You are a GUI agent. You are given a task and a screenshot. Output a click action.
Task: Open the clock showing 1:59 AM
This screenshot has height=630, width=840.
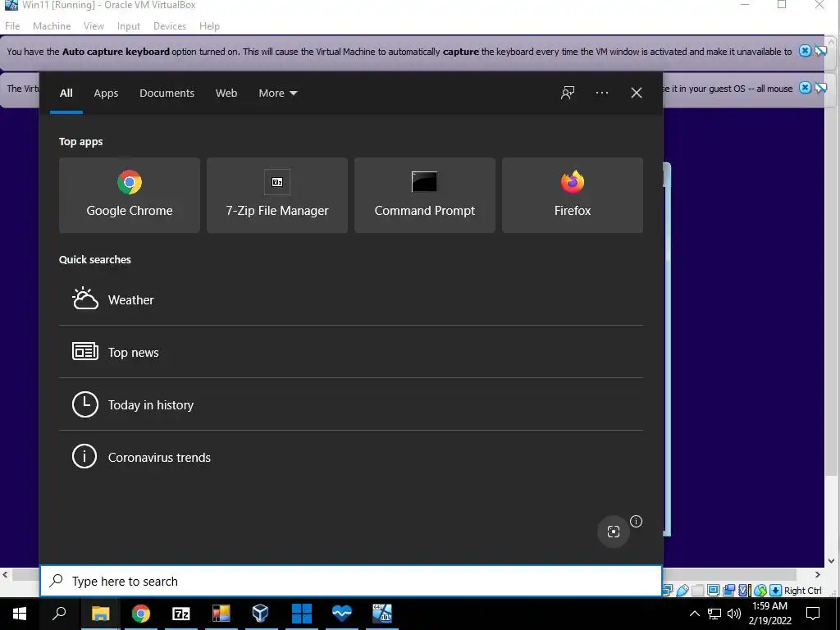[769, 614]
